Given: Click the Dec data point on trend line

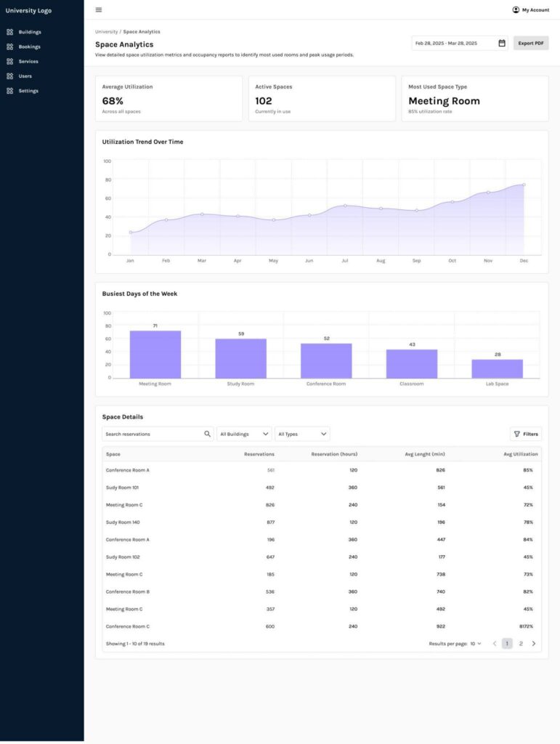Looking at the screenshot, I should coord(524,185).
